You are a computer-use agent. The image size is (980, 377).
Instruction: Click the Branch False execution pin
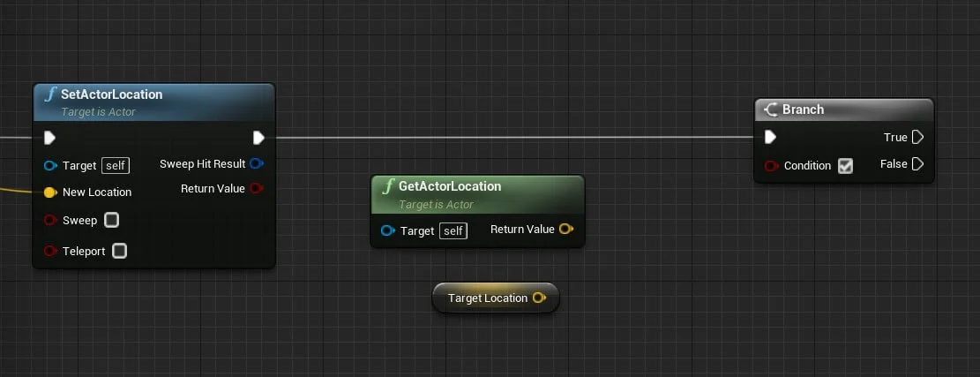[x=917, y=164]
